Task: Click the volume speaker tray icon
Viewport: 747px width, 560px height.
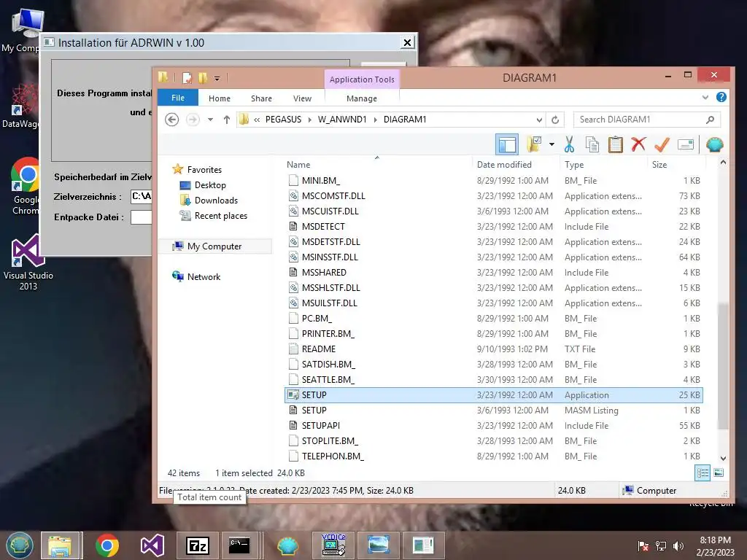Action: click(x=678, y=546)
